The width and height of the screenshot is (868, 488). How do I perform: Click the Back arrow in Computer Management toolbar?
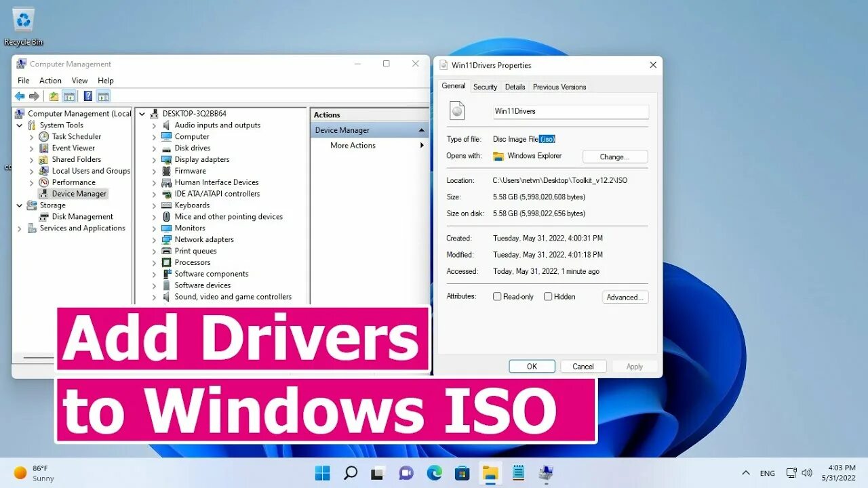click(20, 96)
